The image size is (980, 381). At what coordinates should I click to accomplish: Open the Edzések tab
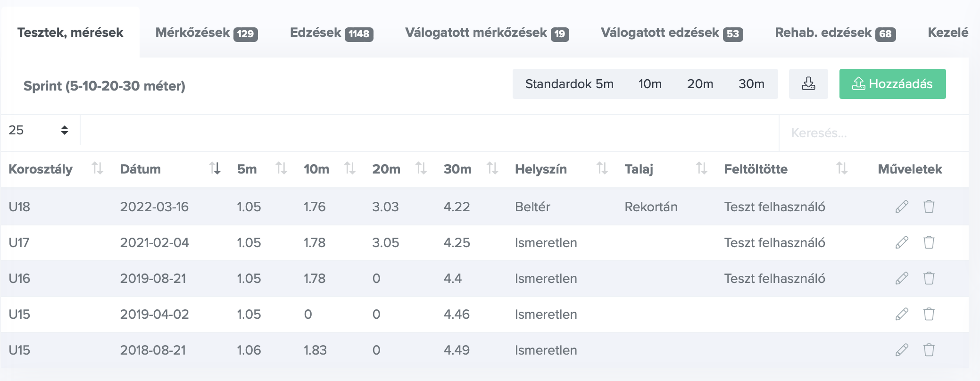pos(331,33)
